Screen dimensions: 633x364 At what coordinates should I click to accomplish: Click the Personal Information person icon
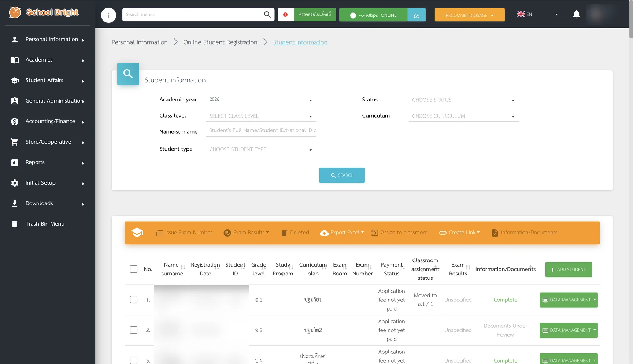point(15,40)
